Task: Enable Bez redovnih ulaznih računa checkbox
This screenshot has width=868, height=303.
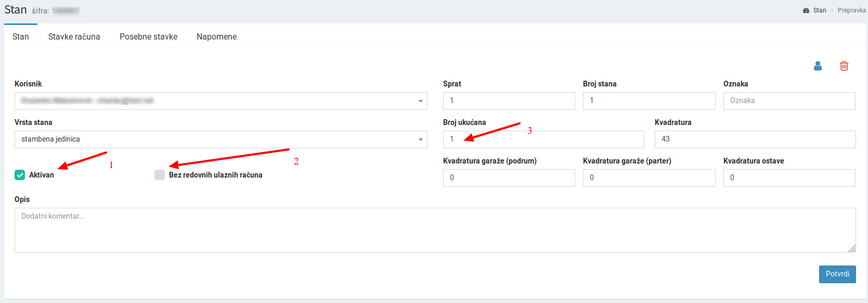Action: (160, 175)
